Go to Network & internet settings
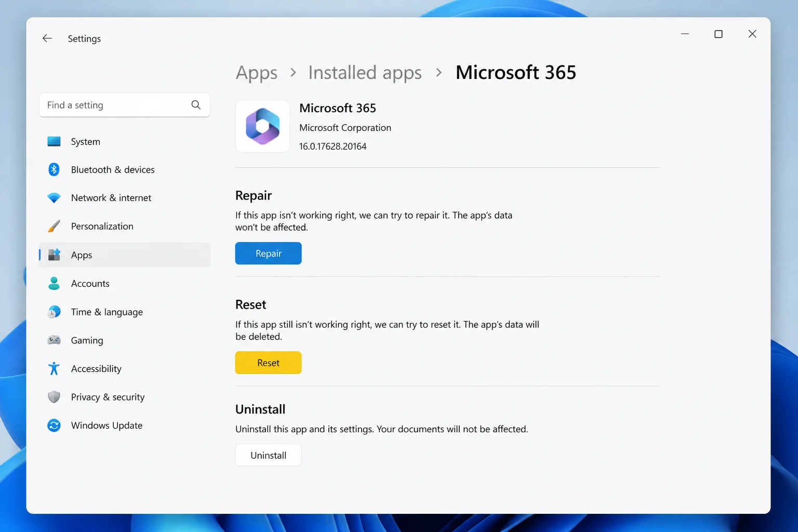 tap(125, 198)
